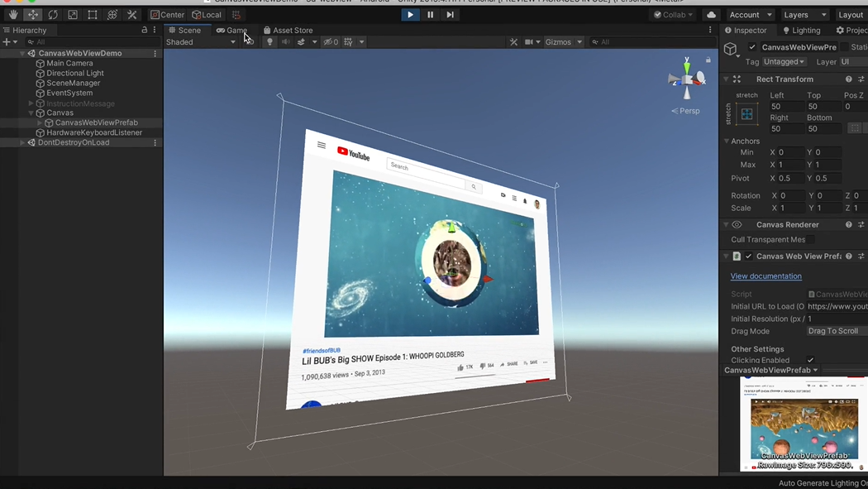Open the Hierarchy panel options menu
The width and height of the screenshot is (868, 489).
pyautogui.click(x=155, y=30)
